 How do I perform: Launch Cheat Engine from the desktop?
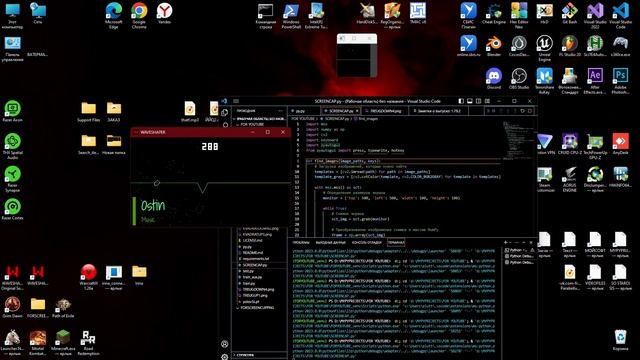493,13
